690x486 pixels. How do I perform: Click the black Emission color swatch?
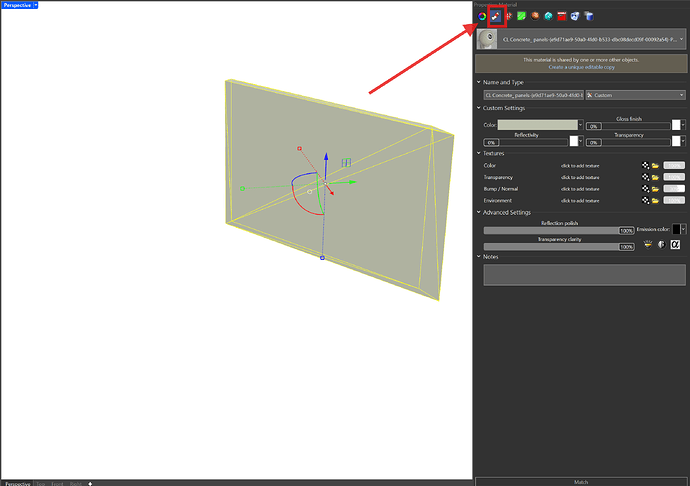[x=676, y=229]
